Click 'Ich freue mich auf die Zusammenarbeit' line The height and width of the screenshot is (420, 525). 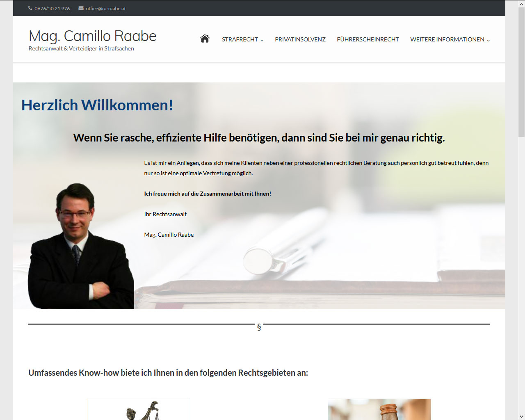208,194
